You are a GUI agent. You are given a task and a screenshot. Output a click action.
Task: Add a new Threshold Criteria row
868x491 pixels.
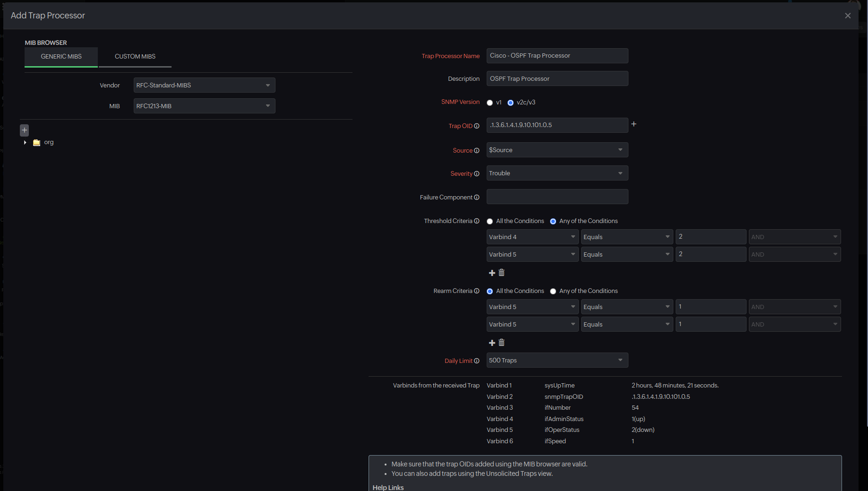pos(492,273)
